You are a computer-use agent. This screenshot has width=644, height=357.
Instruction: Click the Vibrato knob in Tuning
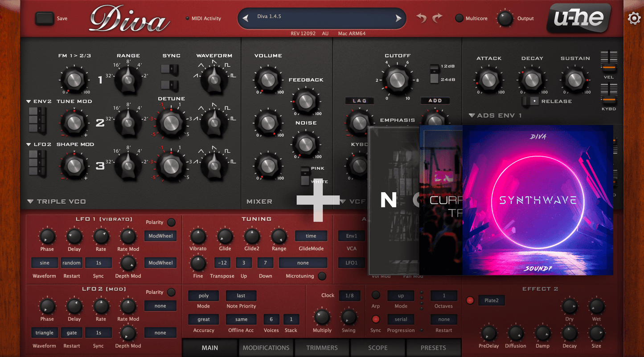point(198,236)
